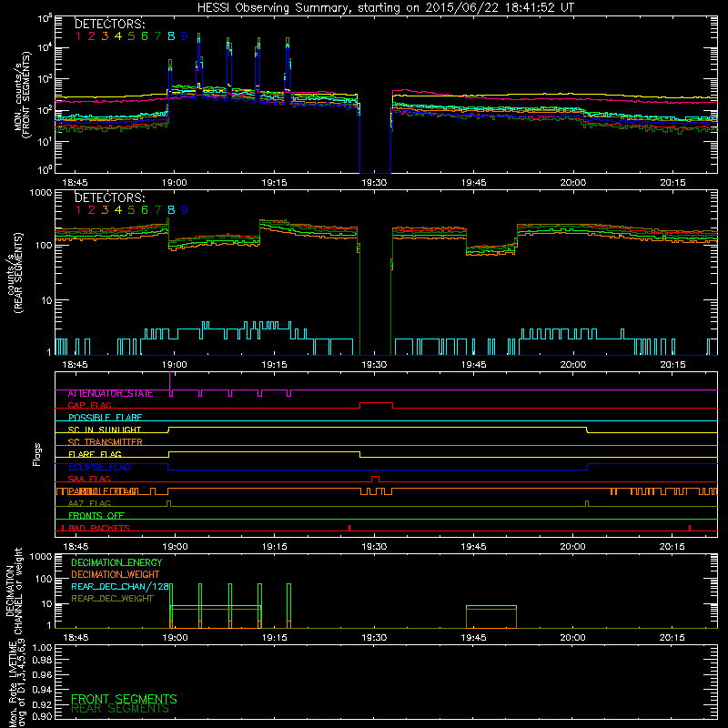Select the BAD_PACKETS flag label

[x=99, y=529]
